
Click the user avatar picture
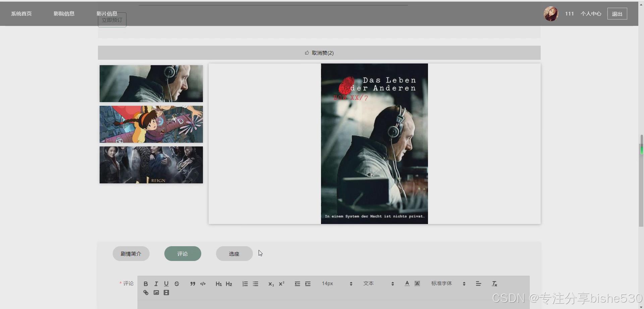pyautogui.click(x=551, y=14)
